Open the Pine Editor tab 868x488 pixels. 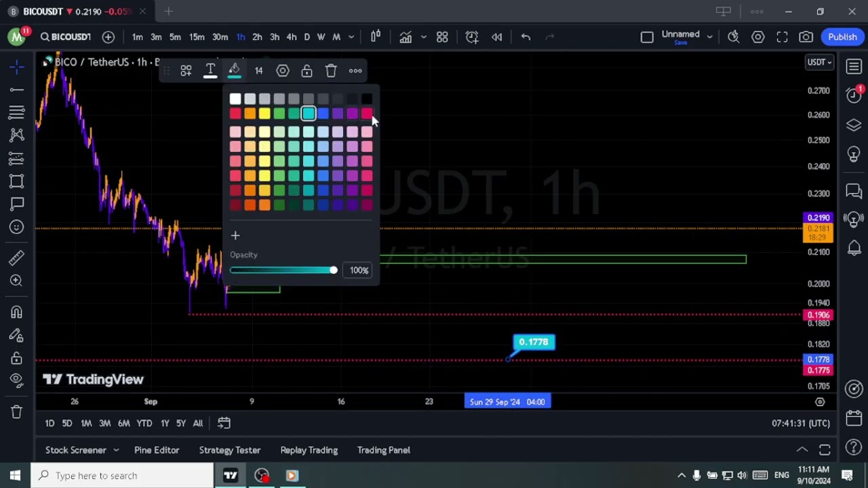click(157, 450)
